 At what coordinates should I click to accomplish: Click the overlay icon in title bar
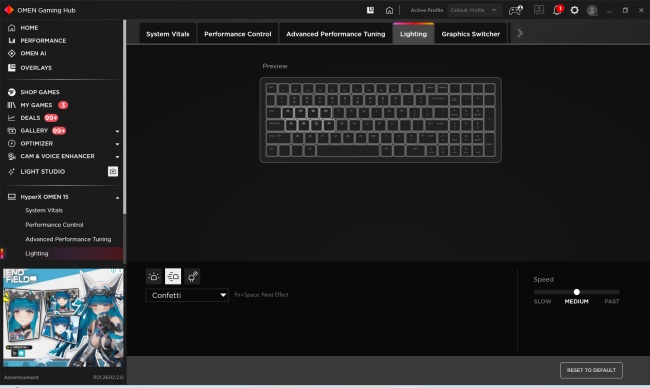coord(370,10)
